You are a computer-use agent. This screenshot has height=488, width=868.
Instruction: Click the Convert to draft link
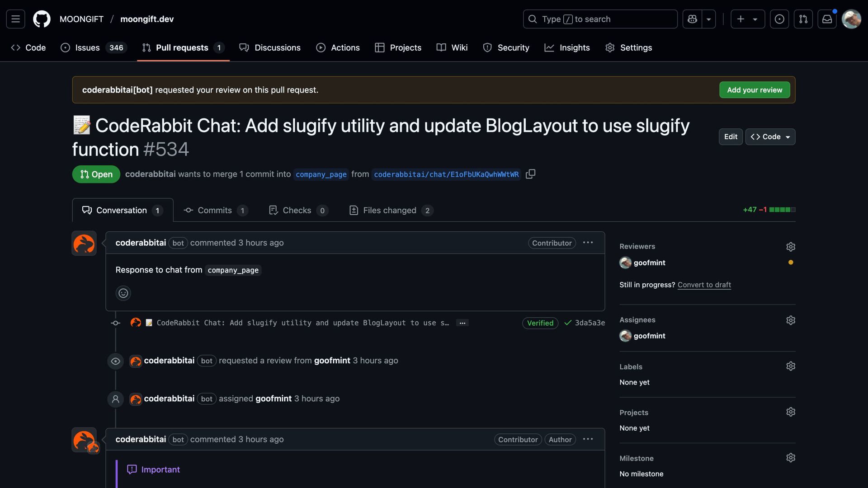tap(704, 285)
